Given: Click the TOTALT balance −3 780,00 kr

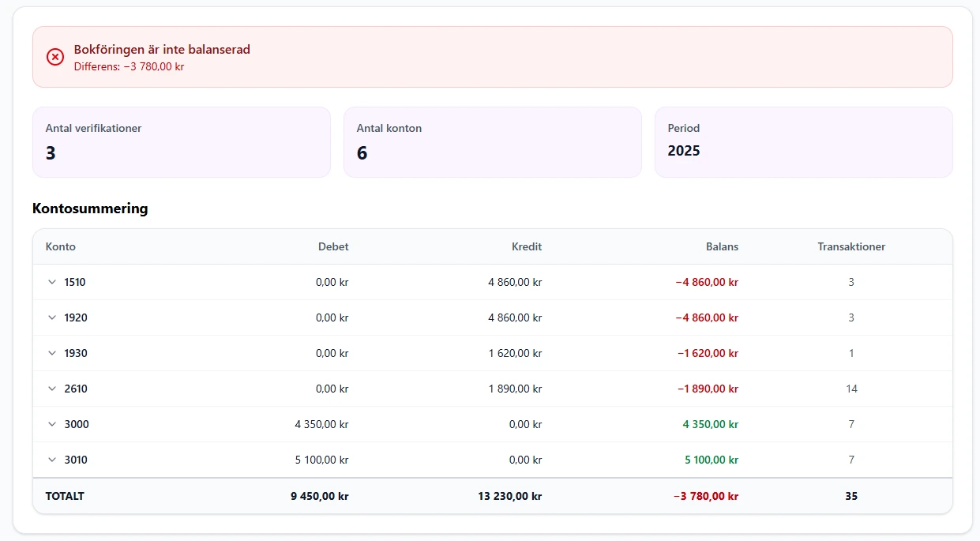Looking at the screenshot, I should coord(705,497).
